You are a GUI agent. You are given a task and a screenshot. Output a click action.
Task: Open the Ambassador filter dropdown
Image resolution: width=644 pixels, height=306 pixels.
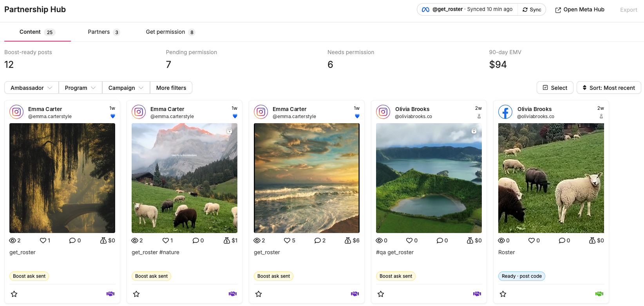31,88
